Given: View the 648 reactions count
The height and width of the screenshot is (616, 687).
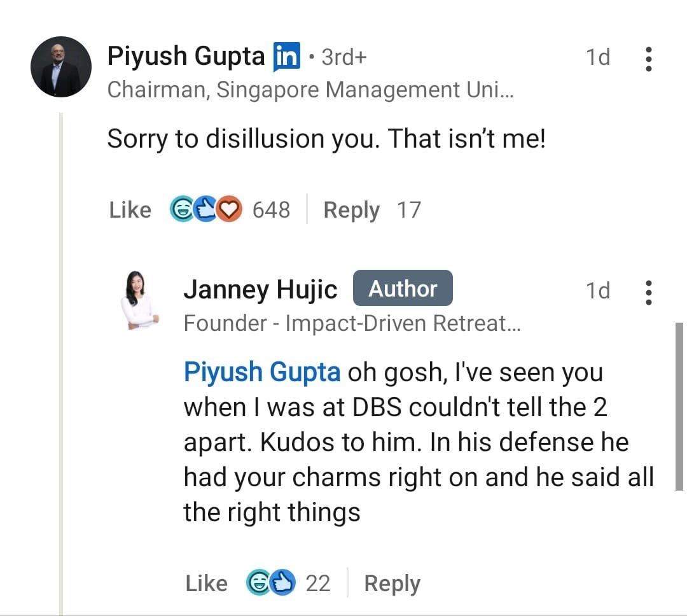Looking at the screenshot, I should coord(271,210).
